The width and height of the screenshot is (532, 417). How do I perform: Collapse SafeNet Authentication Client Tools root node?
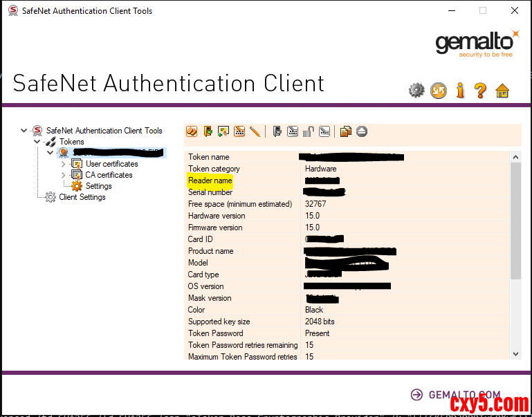pos(25,131)
